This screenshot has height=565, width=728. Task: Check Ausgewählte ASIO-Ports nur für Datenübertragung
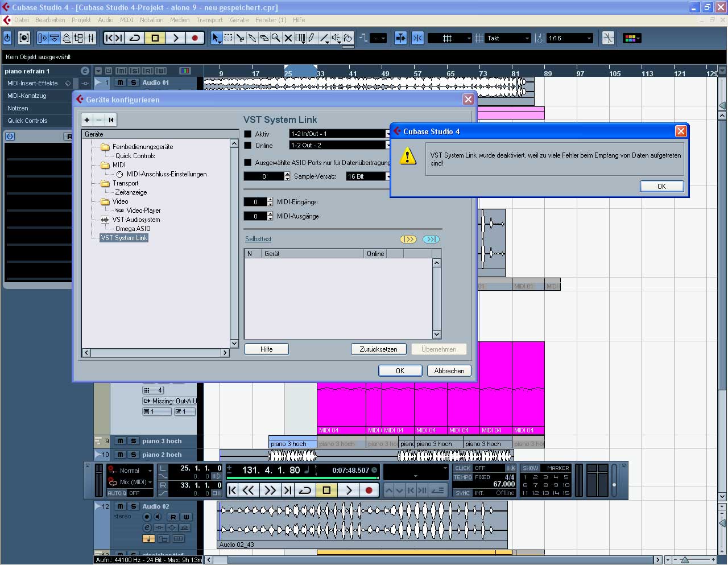248,163
